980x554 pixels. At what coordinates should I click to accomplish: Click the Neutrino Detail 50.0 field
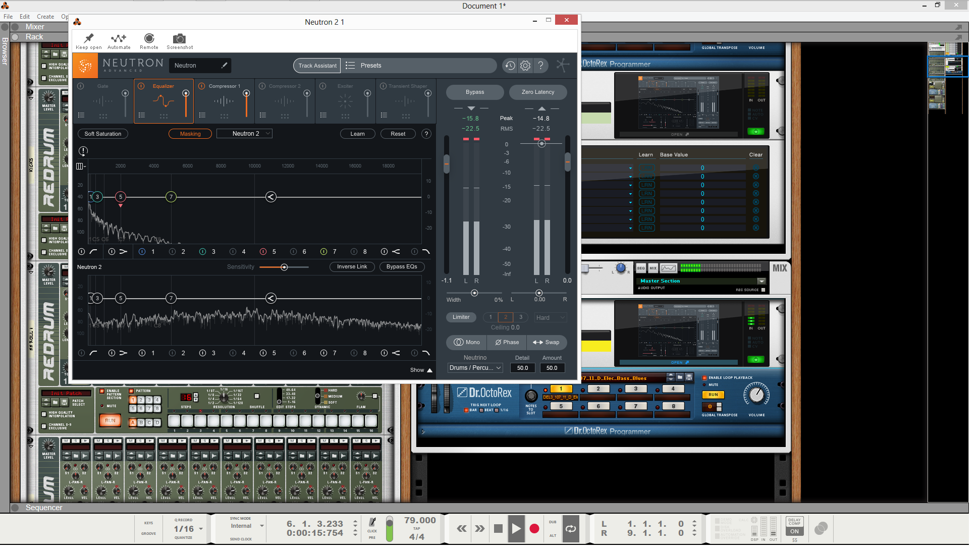pos(523,368)
